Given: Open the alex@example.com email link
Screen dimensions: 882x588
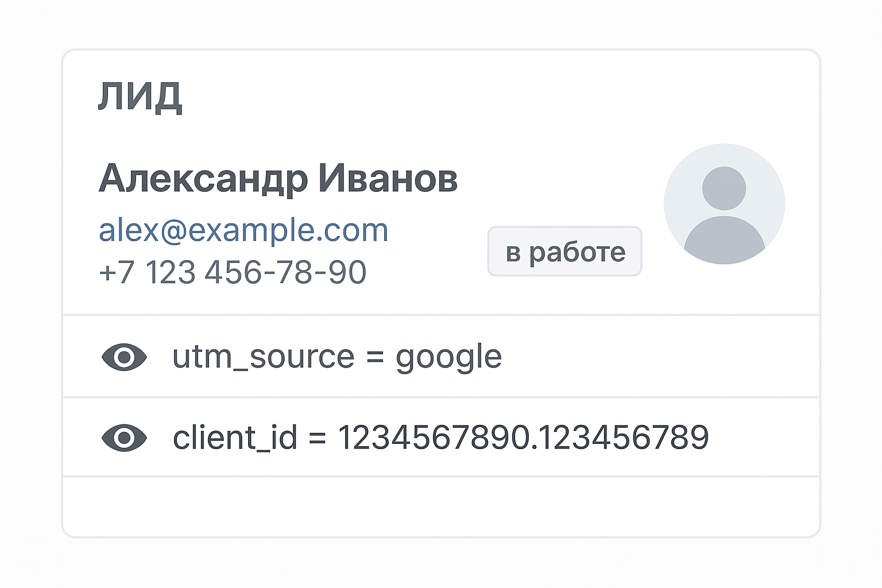Looking at the screenshot, I should pyautogui.click(x=243, y=230).
